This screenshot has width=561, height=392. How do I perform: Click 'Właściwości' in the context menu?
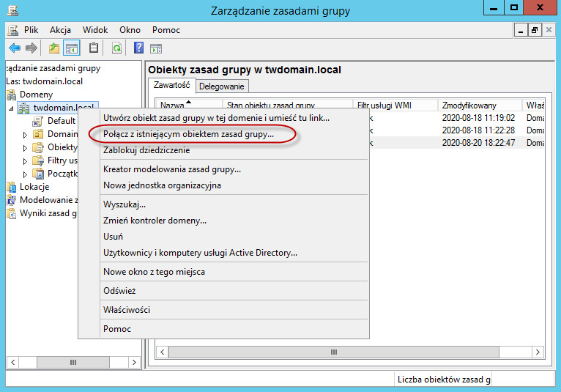[127, 310]
